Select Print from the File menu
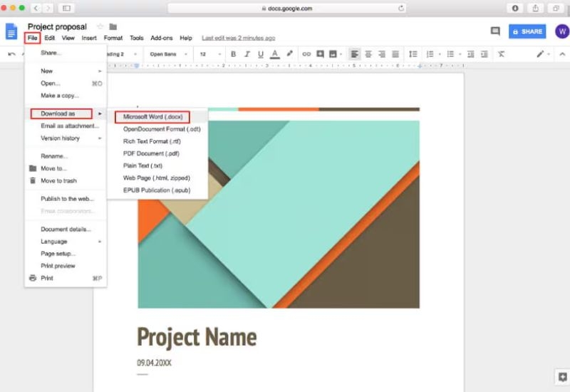 coord(66,278)
